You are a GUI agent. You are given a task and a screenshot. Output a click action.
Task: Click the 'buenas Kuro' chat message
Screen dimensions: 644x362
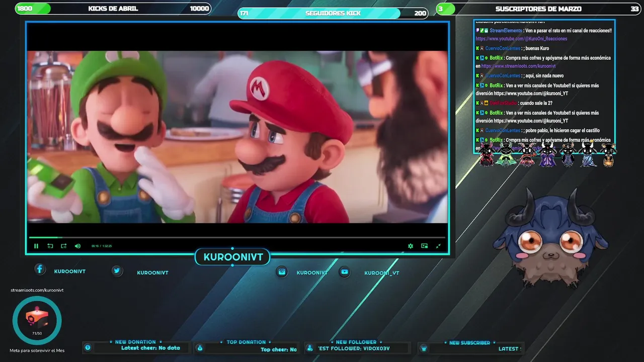(x=537, y=48)
